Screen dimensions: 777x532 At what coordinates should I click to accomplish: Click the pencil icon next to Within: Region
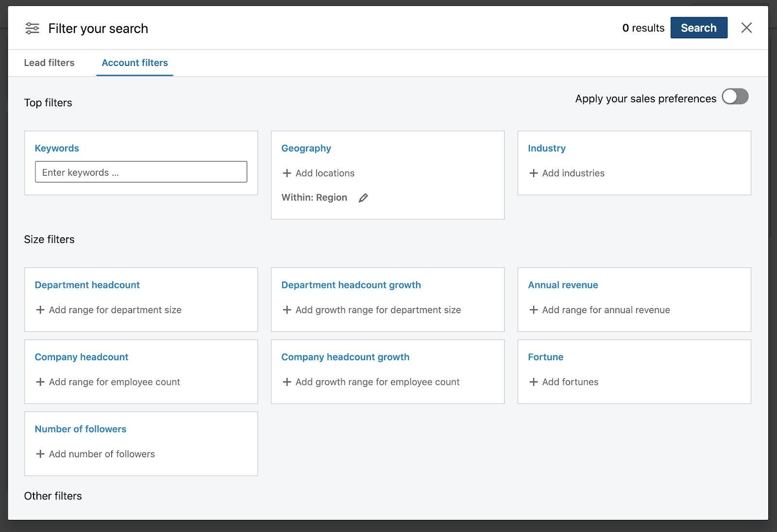pyautogui.click(x=363, y=198)
